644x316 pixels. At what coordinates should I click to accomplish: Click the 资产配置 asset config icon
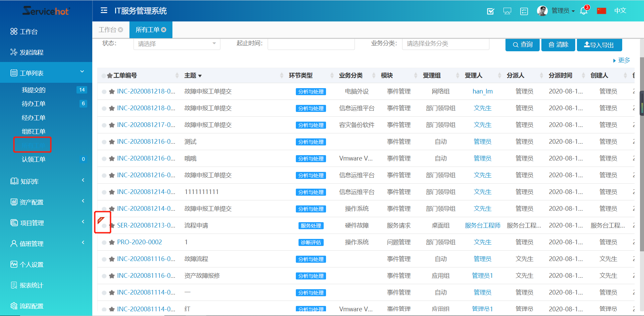(14, 202)
